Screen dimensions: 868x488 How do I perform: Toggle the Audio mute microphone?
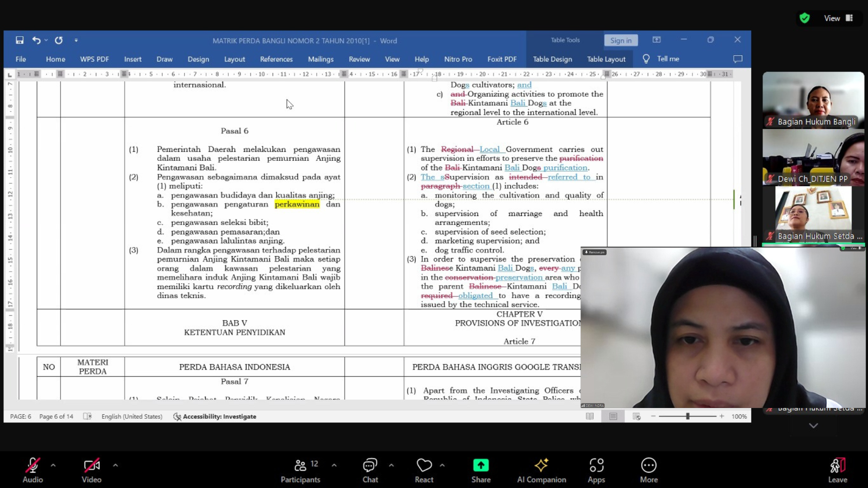[33, 470]
